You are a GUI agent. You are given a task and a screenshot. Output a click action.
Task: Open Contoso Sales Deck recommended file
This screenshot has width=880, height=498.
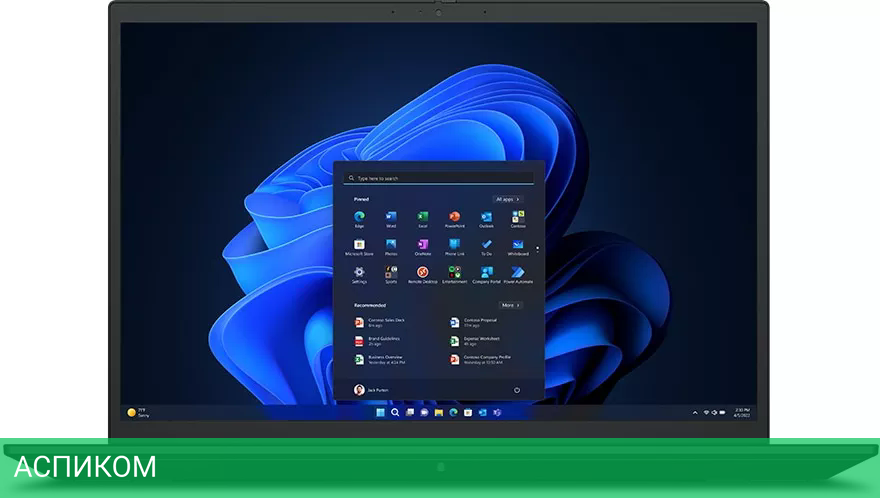coord(380,322)
